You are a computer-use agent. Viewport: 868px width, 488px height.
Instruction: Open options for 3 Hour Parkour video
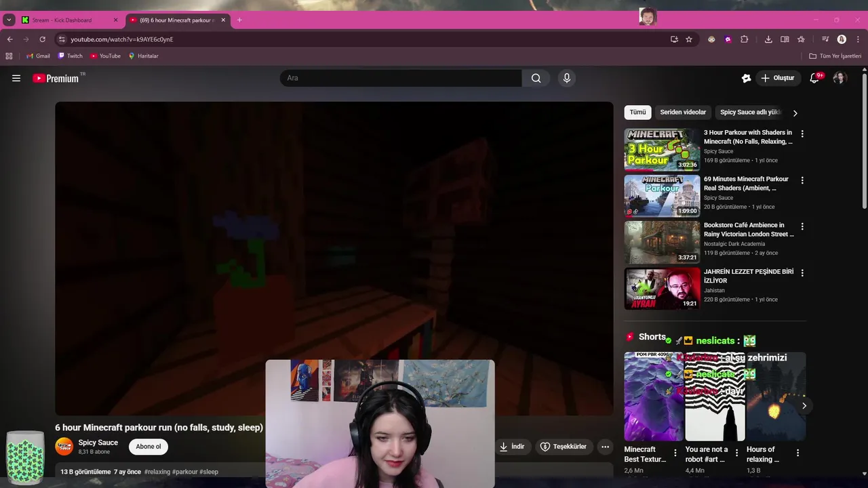coord(802,134)
